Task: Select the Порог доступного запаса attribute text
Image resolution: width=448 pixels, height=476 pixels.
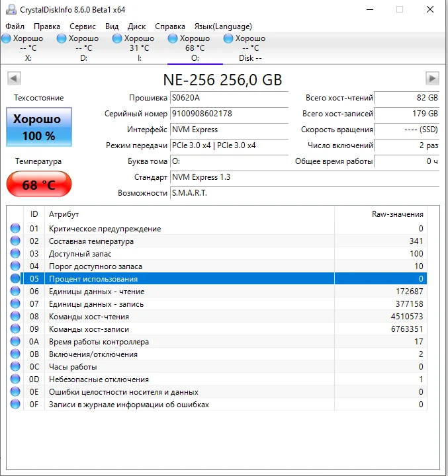Action: 95,266
